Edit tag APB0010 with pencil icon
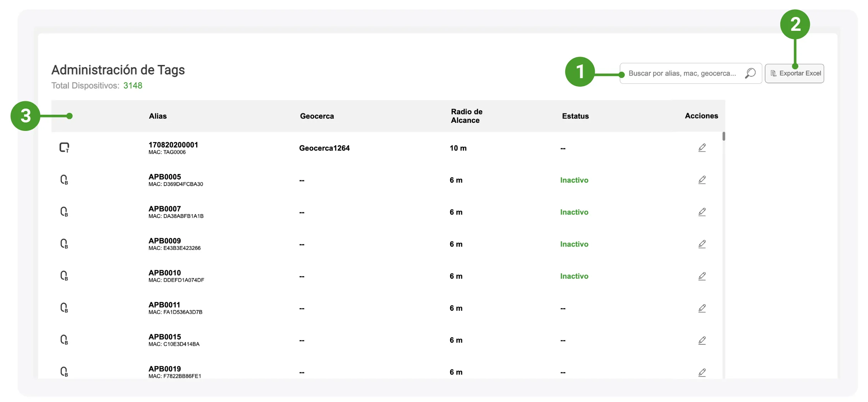Screen dimensions: 868x402 pyautogui.click(x=702, y=276)
